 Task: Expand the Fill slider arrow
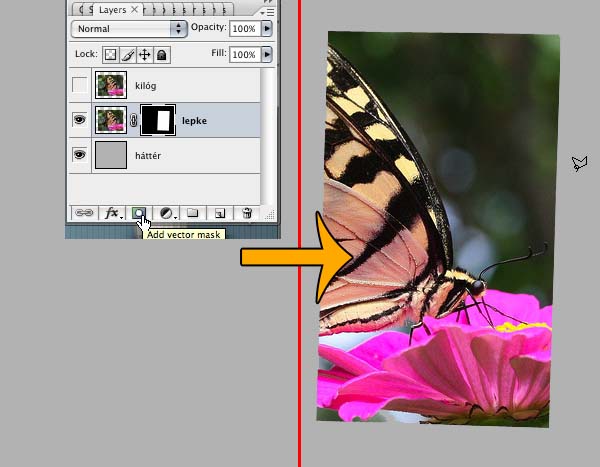click(x=266, y=55)
